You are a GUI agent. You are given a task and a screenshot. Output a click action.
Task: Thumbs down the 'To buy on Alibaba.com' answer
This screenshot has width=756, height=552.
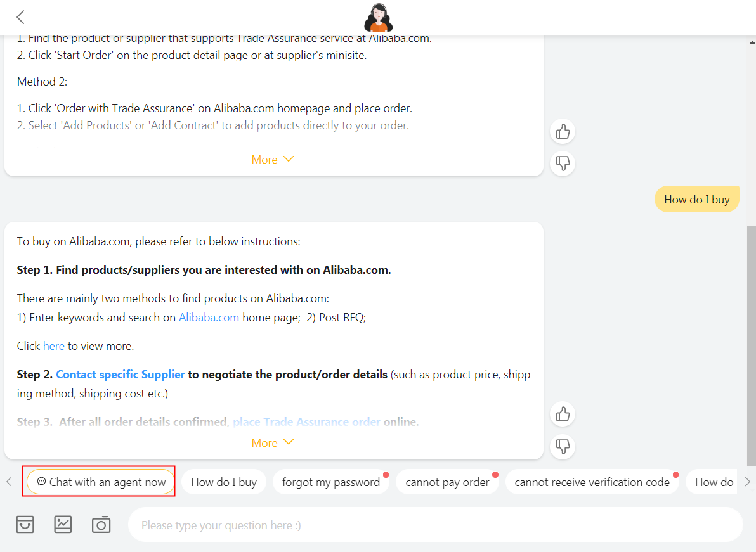(x=563, y=446)
